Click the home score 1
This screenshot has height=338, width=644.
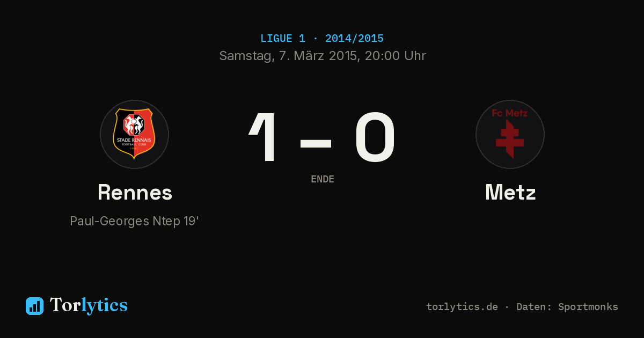(265, 137)
